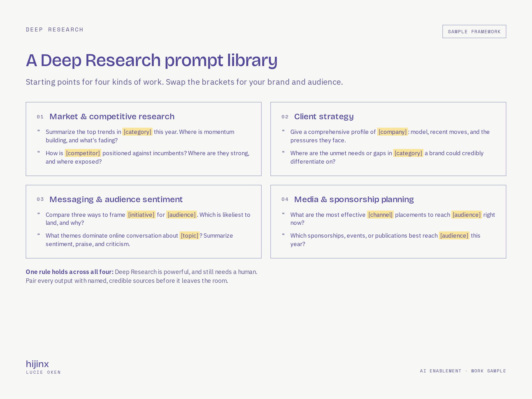The image size is (532, 399).
Task: Click the quote mark beside 'How is [competitor]'
Action: click(39, 152)
